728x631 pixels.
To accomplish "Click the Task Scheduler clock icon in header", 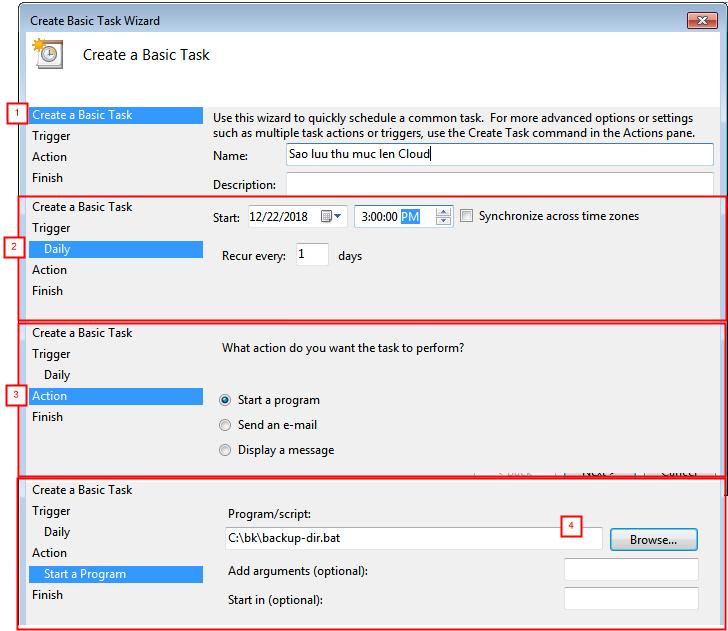I will [x=49, y=53].
